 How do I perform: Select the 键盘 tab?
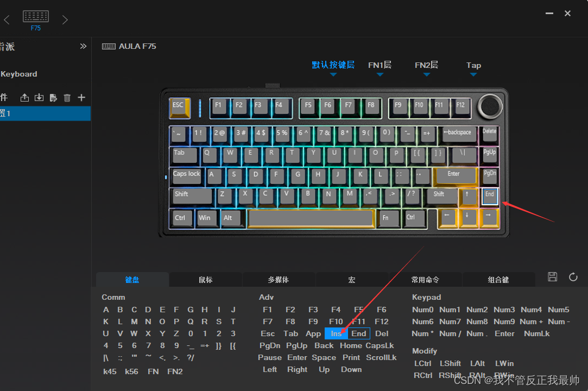[x=132, y=280]
